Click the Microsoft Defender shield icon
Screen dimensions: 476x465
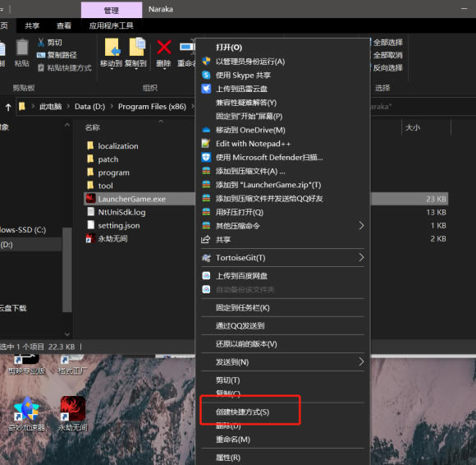[206, 157]
